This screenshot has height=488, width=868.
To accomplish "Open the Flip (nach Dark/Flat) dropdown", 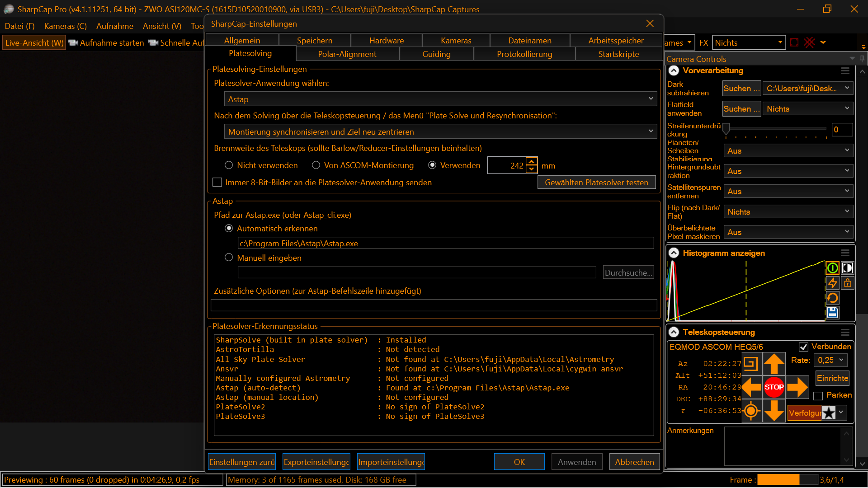I will [x=788, y=212].
